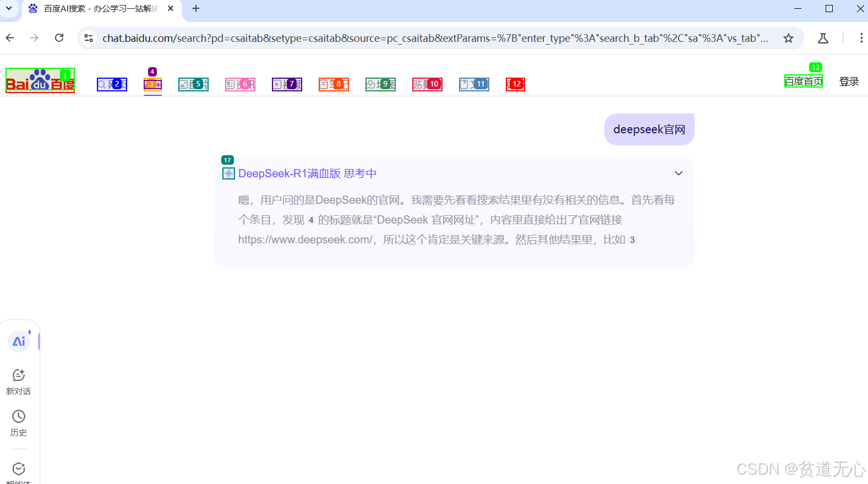This screenshot has width=868, height=484.
Task: Select the 百度AI搜索 browser tab
Action: coord(102,9)
